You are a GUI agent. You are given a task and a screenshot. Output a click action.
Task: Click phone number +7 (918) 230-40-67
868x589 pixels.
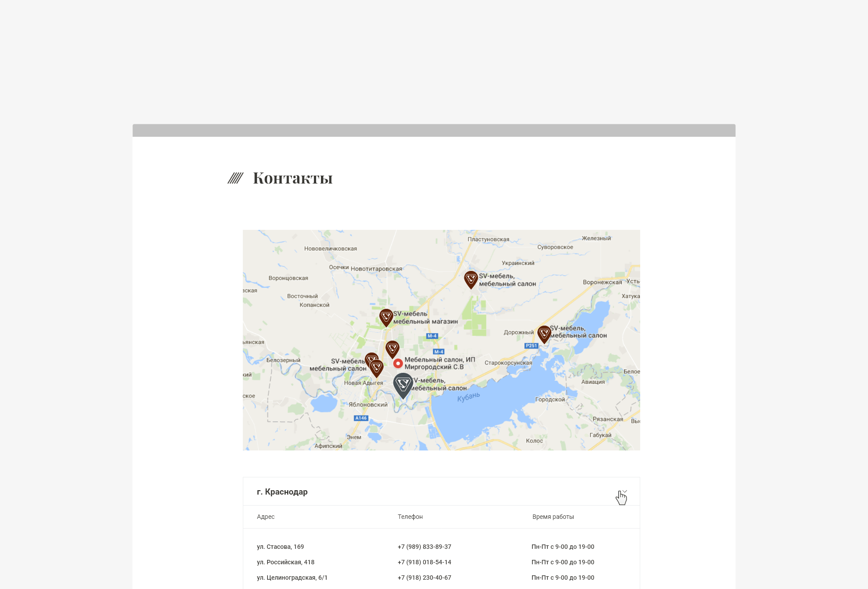(x=424, y=578)
